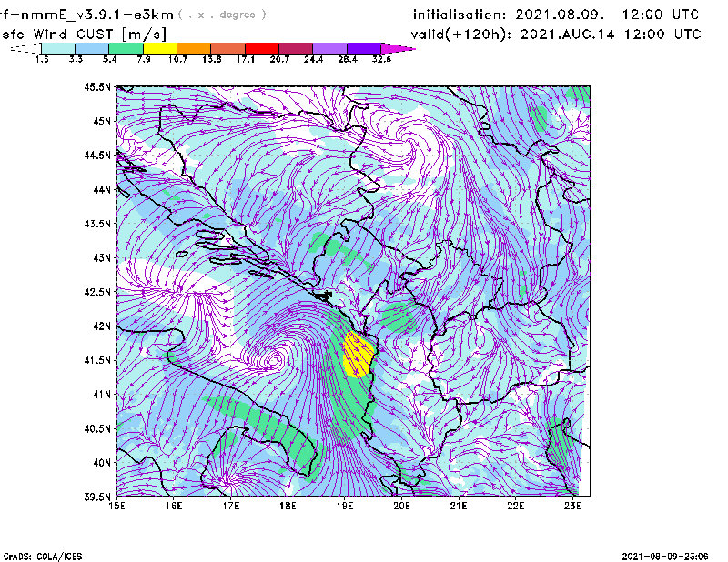Click the 43.5N latitude label

point(97,224)
